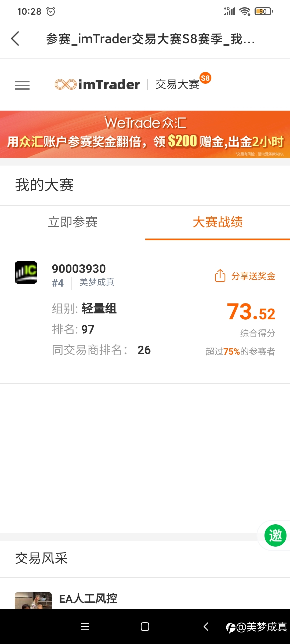Open the green 邀 invite floating button
This screenshot has width=290, height=644.
click(x=275, y=535)
